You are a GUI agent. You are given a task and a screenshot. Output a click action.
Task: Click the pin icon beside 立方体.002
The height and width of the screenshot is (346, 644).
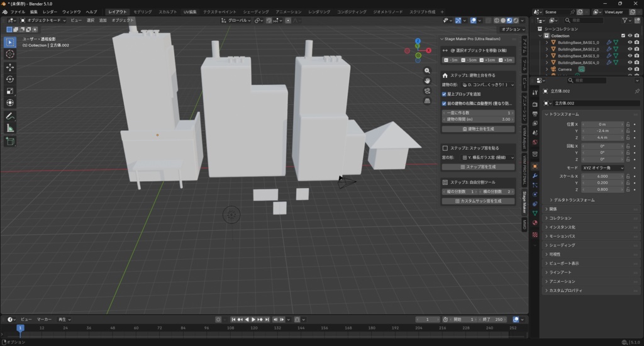coord(636,91)
